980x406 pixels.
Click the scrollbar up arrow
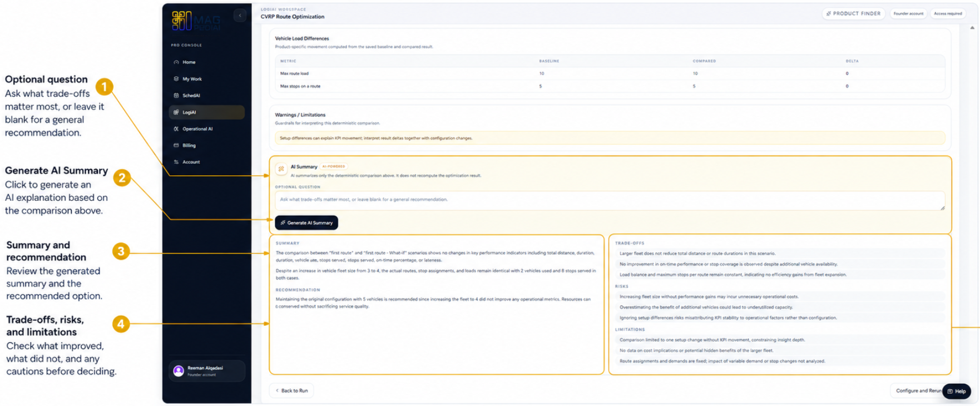pyautogui.click(x=972, y=28)
